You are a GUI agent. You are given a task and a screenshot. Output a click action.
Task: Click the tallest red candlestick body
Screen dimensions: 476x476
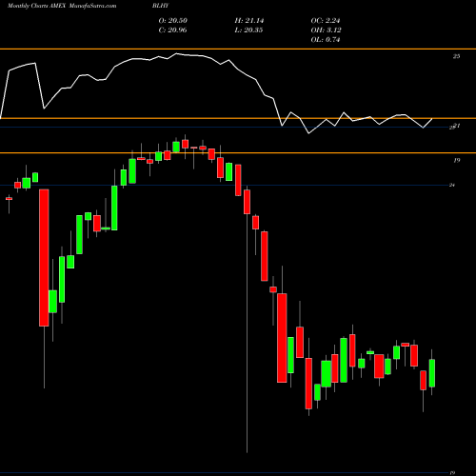point(44,258)
